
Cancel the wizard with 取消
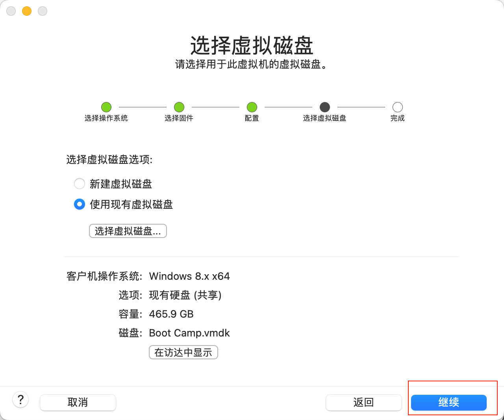pyautogui.click(x=78, y=402)
